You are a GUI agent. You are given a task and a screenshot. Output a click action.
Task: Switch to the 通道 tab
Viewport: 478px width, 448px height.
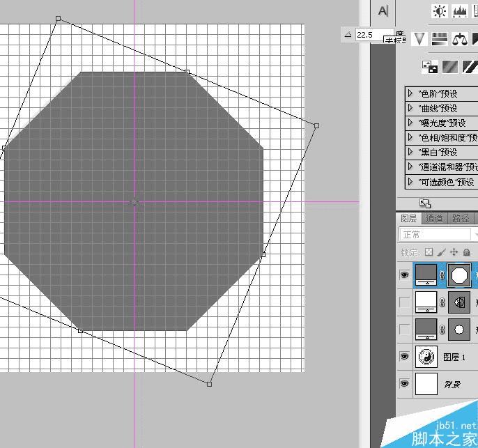pos(434,218)
